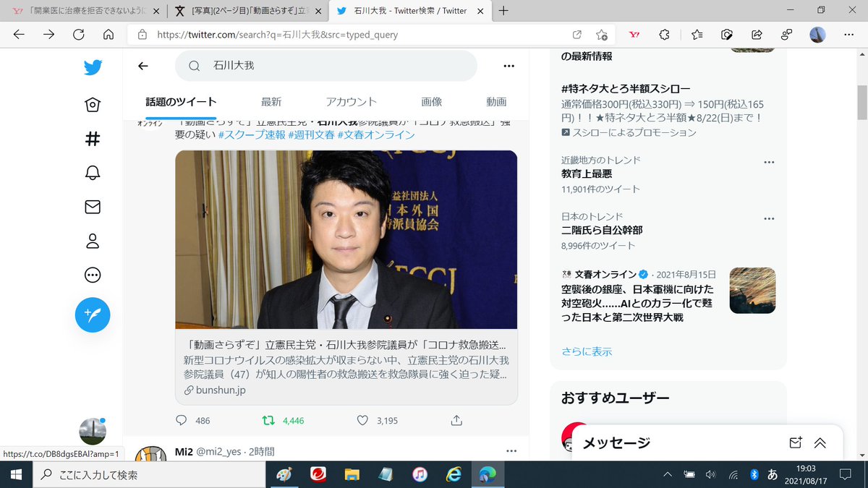Open options for 教育上最悪 trend
This screenshot has width=868, height=488.
tap(770, 161)
